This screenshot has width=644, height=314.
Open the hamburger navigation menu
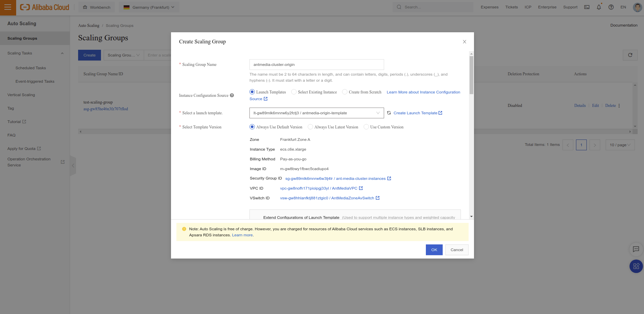click(8, 7)
